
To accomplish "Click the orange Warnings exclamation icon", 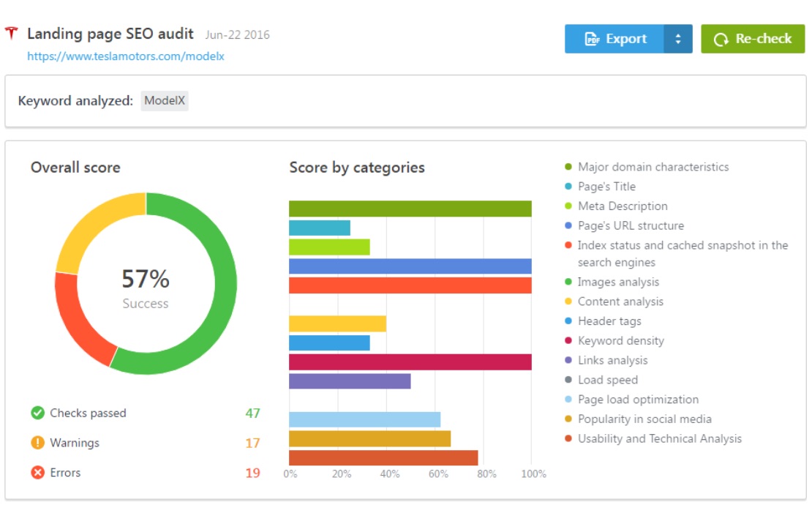I will pos(38,444).
